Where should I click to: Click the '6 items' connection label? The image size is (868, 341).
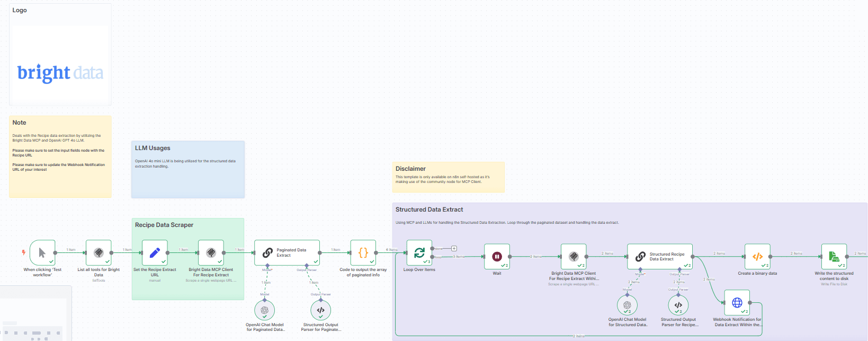click(391, 249)
